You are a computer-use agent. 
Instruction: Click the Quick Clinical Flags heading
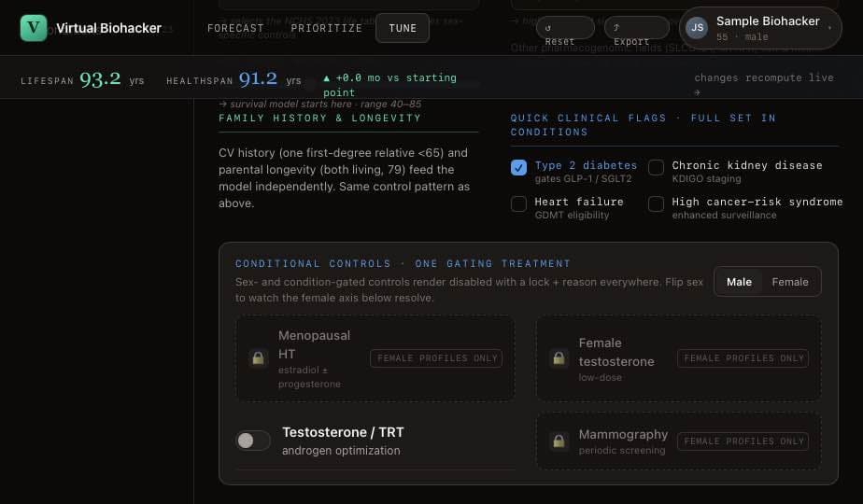pos(643,125)
